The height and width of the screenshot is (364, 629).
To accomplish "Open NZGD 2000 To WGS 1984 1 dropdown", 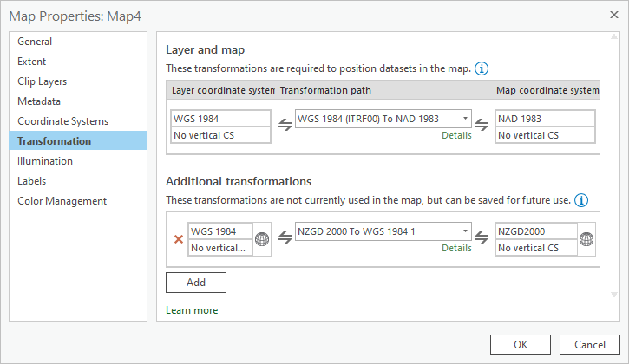I will coord(466,232).
